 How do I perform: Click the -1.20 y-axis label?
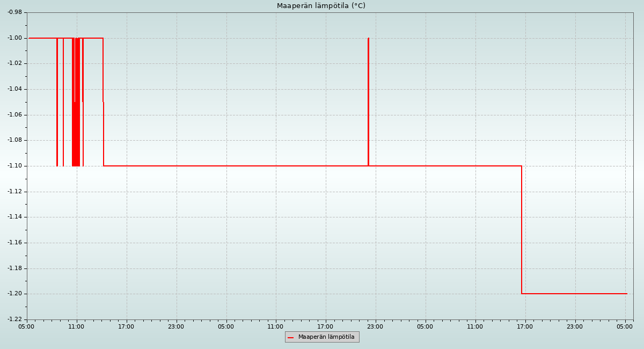pos(14,294)
